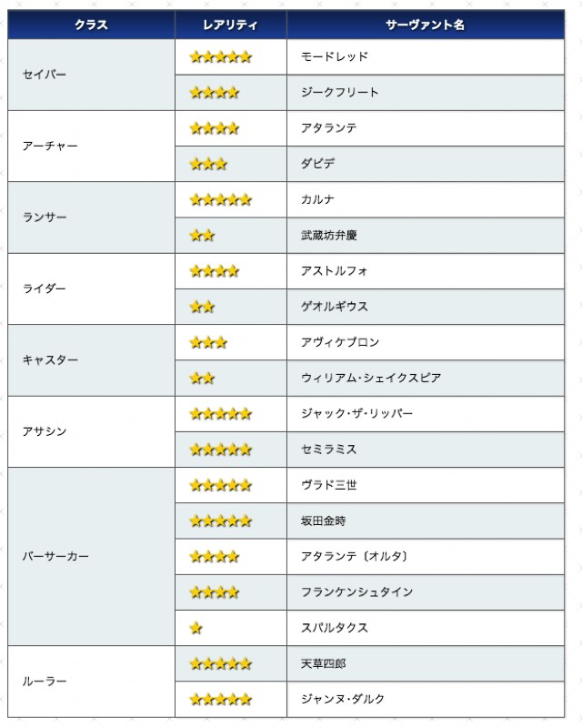Click the five-star rating for モードレッド
The height and width of the screenshot is (728, 582).
[x=220, y=57]
